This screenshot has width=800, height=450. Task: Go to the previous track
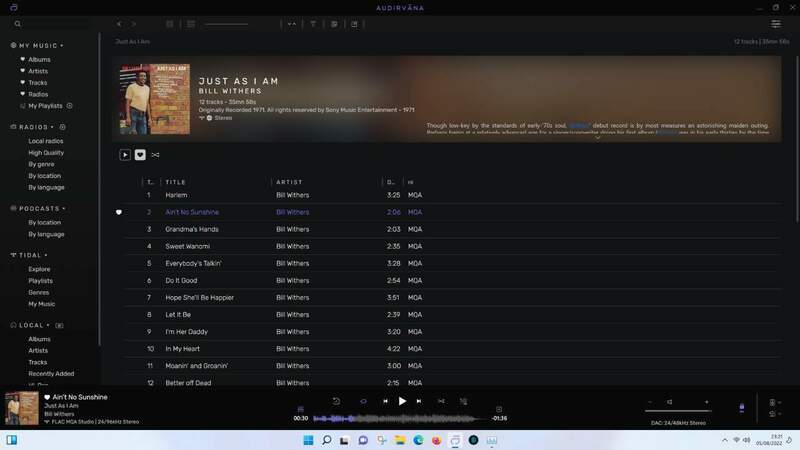(385, 401)
